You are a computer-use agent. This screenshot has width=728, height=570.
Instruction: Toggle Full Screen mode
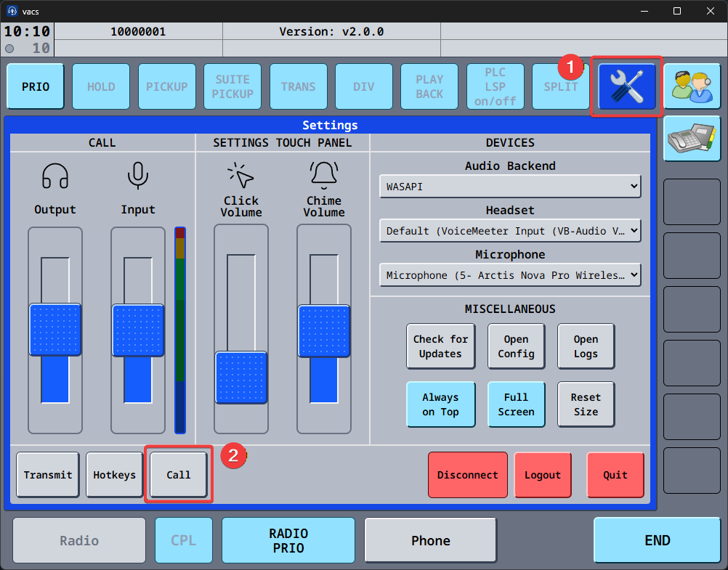pyautogui.click(x=516, y=404)
